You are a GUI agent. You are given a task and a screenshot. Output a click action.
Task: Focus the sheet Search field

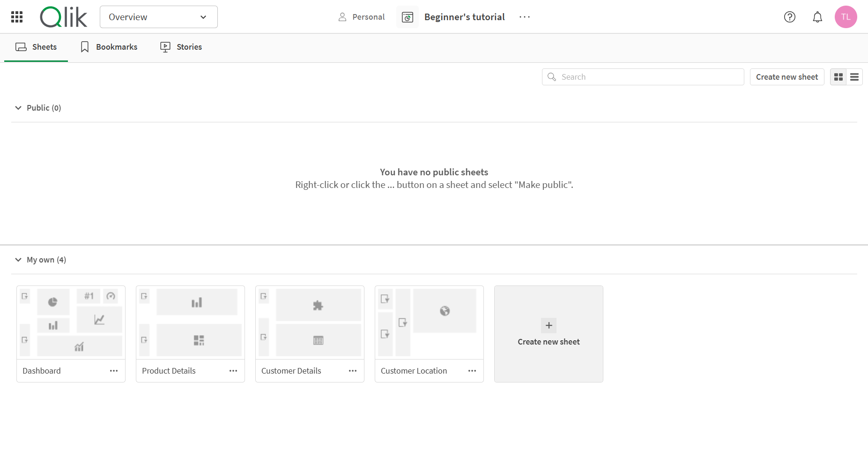click(643, 77)
